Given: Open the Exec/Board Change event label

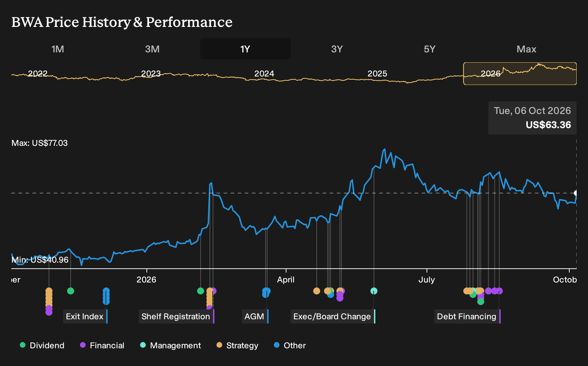Looking at the screenshot, I should (x=333, y=316).
